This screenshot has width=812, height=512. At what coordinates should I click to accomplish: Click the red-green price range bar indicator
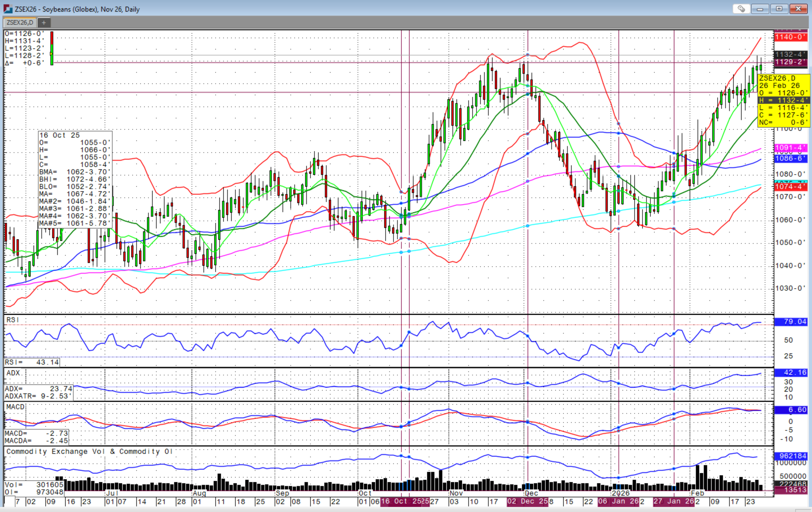[x=52, y=48]
